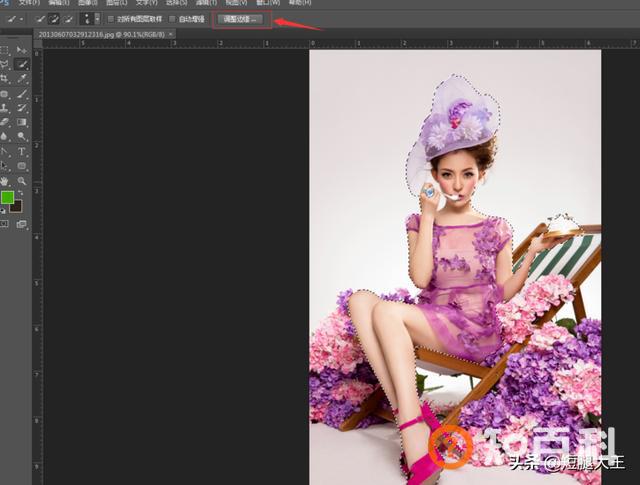Screen dimensions: 640x485
Task: Open the 编辑(E) menu
Action: tap(59, 2)
